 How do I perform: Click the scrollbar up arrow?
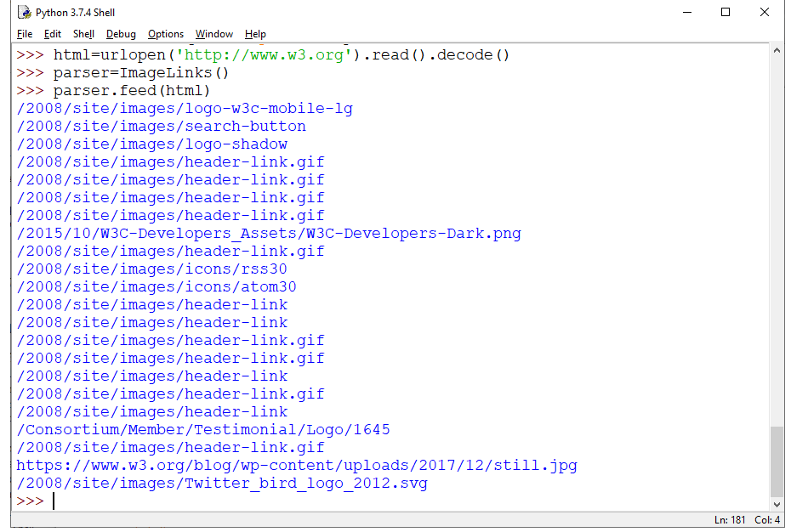(x=776, y=49)
